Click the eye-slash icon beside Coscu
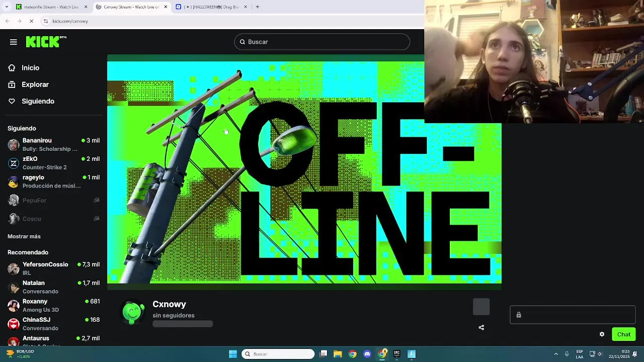644x362 pixels. click(96, 219)
